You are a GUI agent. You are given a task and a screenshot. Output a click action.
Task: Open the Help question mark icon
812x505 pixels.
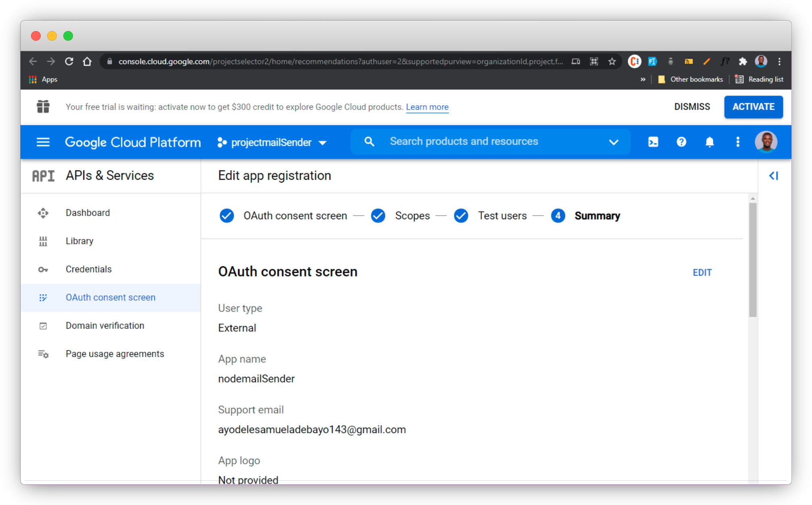click(681, 142)
